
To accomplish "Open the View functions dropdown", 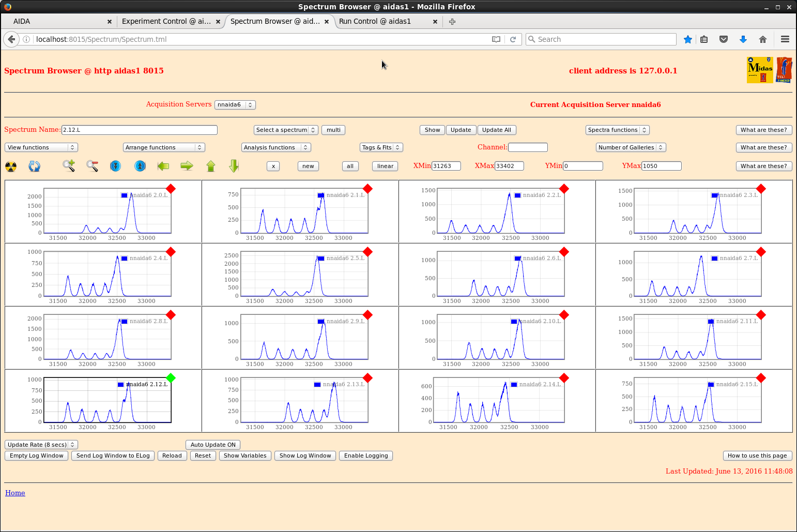I will 41,147.
